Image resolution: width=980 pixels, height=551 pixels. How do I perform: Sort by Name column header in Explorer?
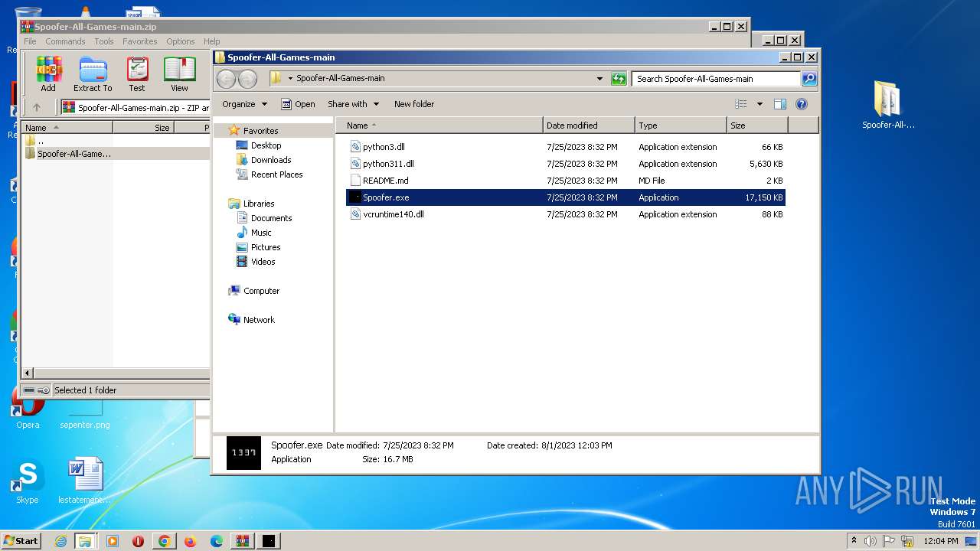click(439, 126)
